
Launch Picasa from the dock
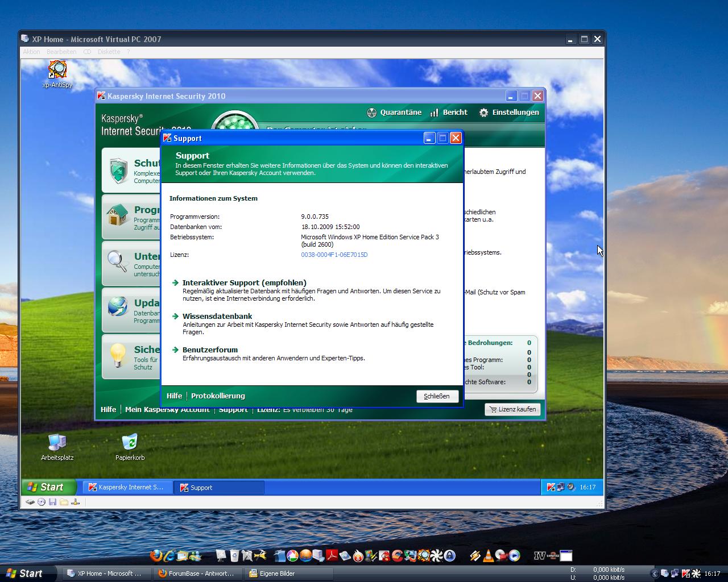tap(292, 556)
